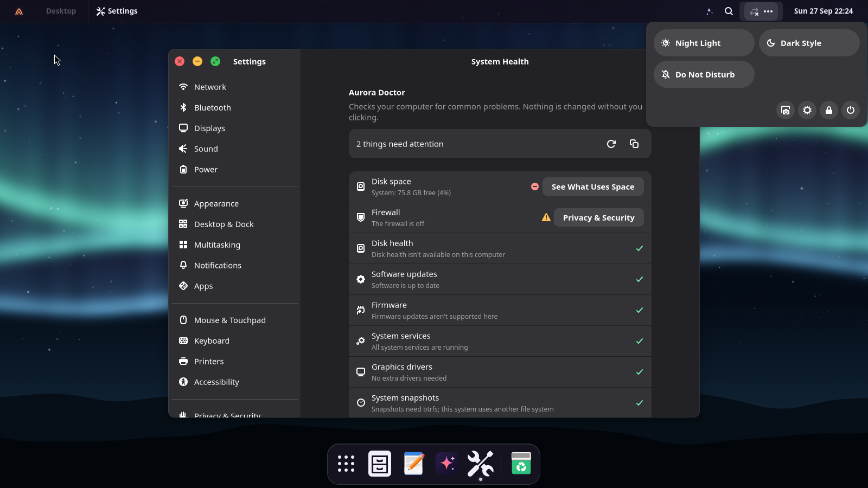Image resolution: width=868 pixels, height=488 pixels.
Task: Take a screenshot from quick settings
Action: click(786, 110)
